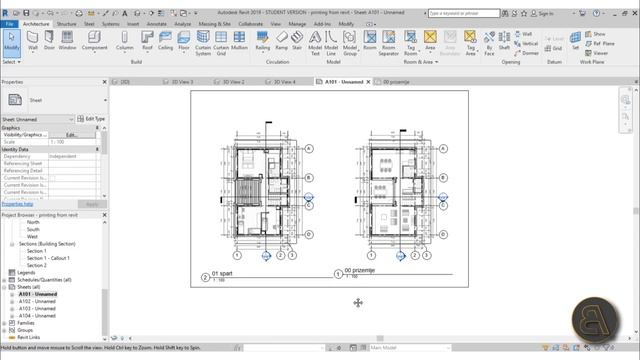Viewport: 640px width, 360px height.
Task: Open the File tab
Action: 9,24
